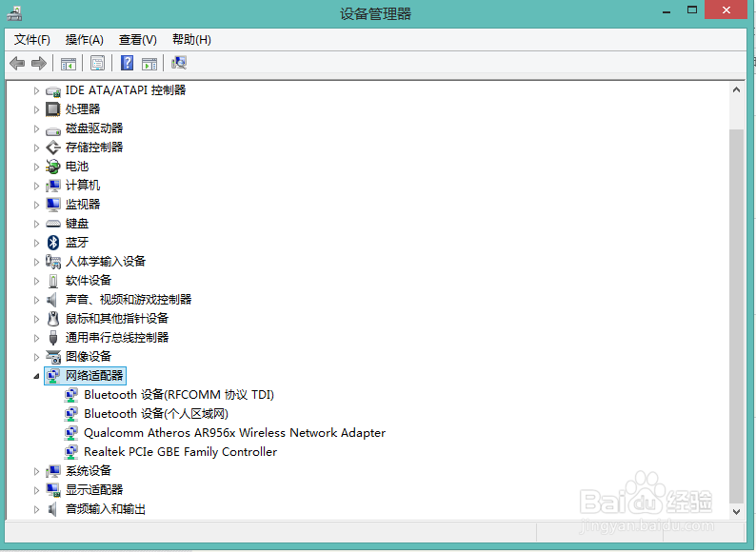
Task: Open the 查看(V) menu
Action: point(138,40)
